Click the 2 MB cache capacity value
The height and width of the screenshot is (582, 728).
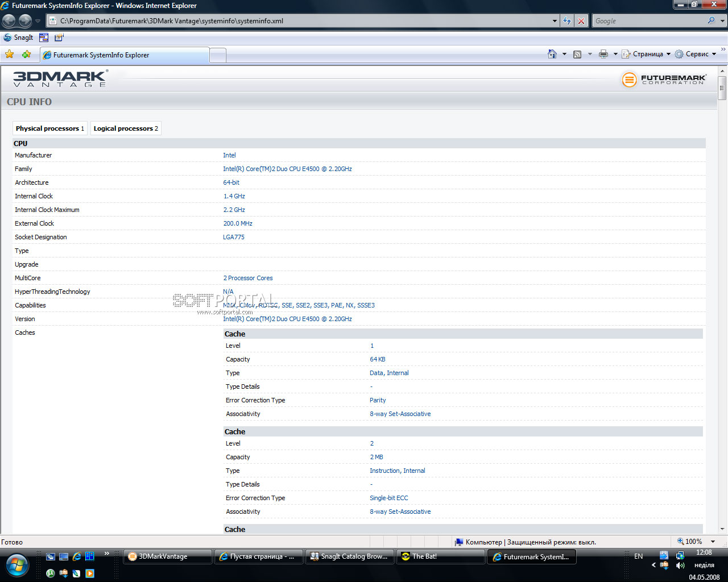pyautogui.click(x=377, y=457)
